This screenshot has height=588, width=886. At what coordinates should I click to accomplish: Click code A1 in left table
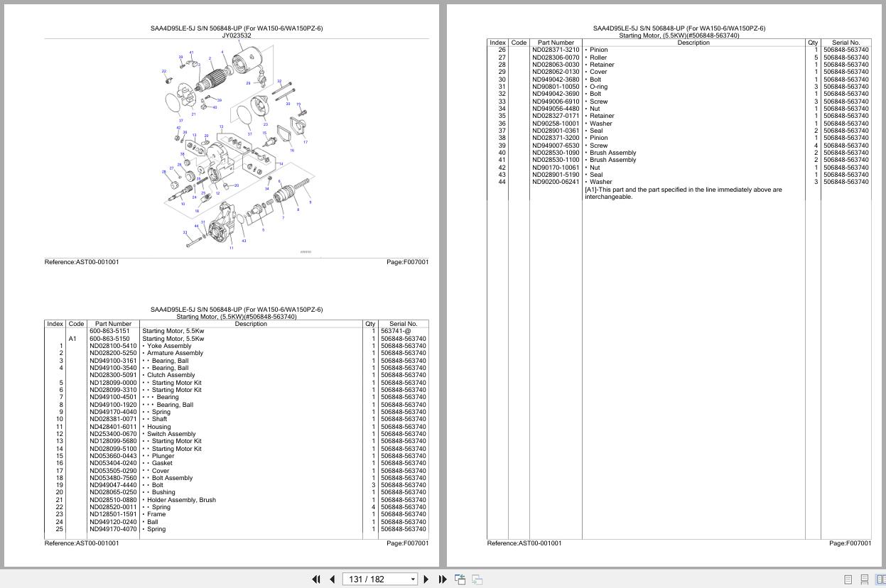tap(72, 339)
